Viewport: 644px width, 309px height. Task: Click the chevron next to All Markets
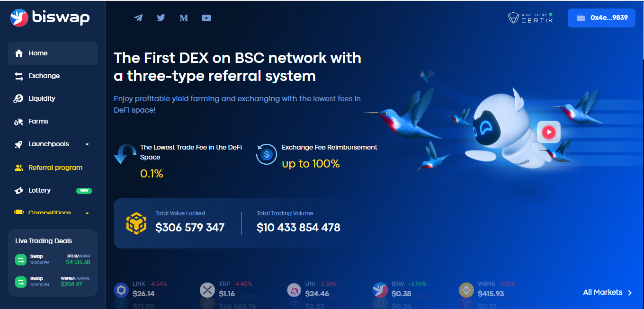(630, 293)
